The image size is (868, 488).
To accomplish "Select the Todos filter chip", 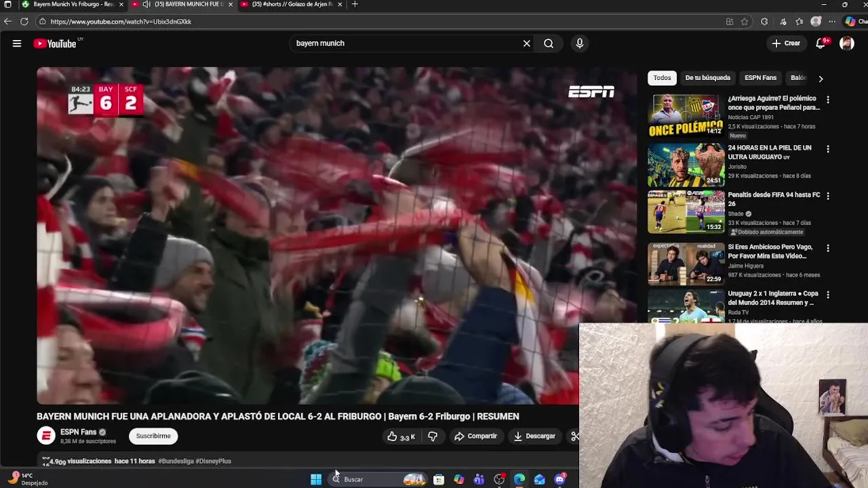I will click(662, 78).
